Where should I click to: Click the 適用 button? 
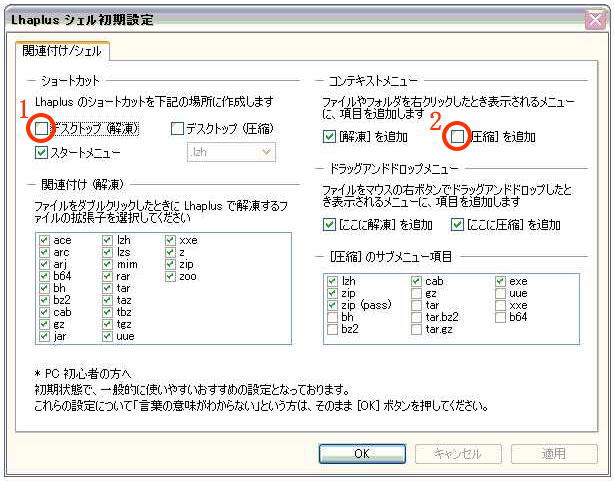click(x=554, y=454)
